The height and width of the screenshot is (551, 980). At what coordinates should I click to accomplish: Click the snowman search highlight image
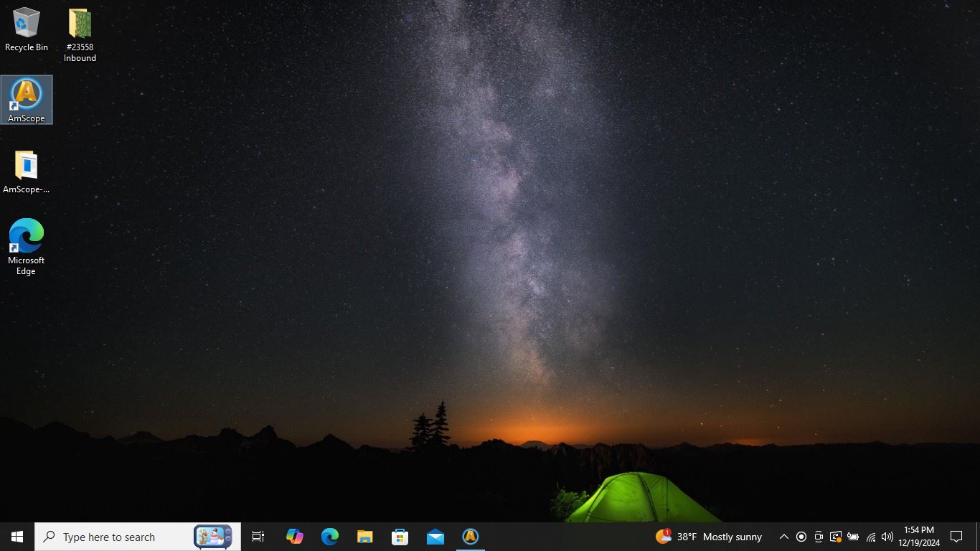[x=213, y=537]
